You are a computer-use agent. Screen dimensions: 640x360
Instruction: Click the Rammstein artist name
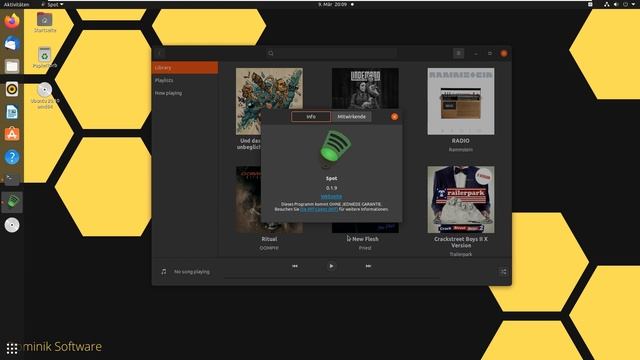[x=461, y=150]
